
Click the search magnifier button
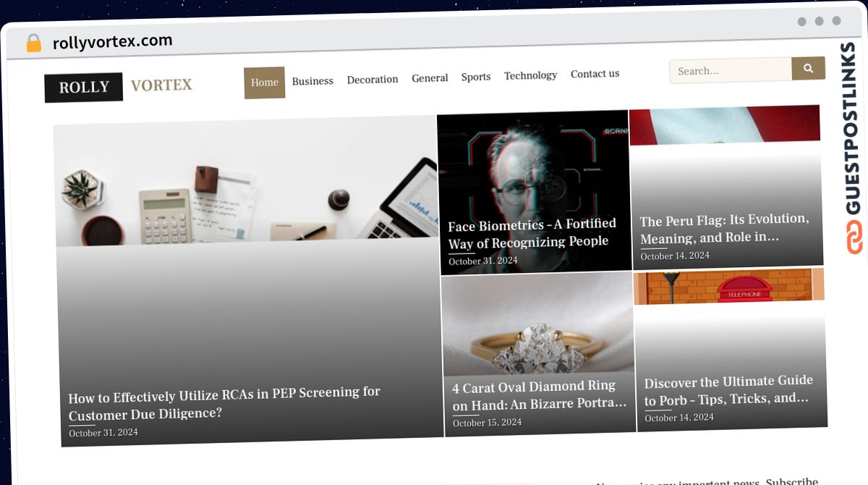click(x=808, y=68)
